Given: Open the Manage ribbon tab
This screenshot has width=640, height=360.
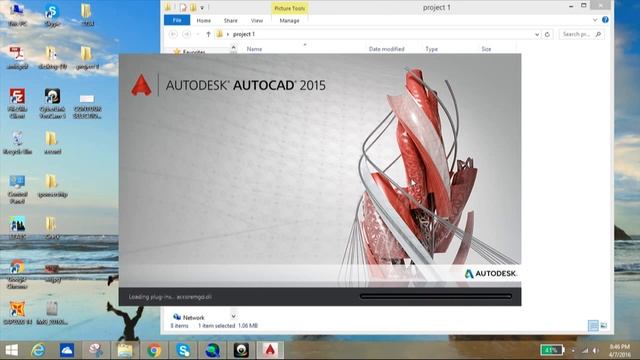Looking at the screenshot, I should [289, 20].
